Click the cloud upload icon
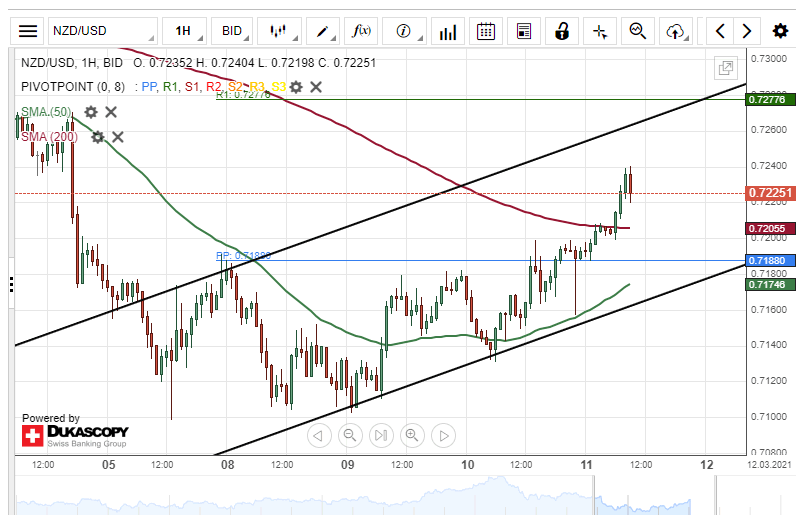Image resolution: width=800 pixels, height=524 pixels. click(x=676, y=31)
